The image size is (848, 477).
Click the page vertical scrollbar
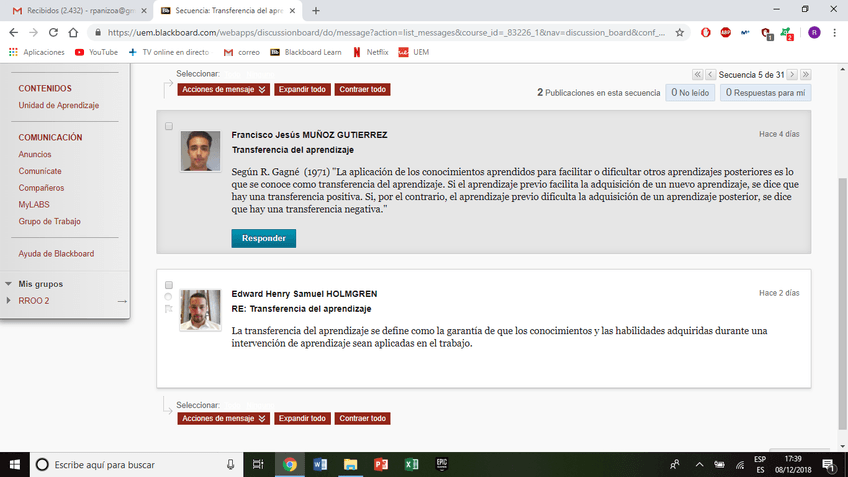(x=842, y=303)
